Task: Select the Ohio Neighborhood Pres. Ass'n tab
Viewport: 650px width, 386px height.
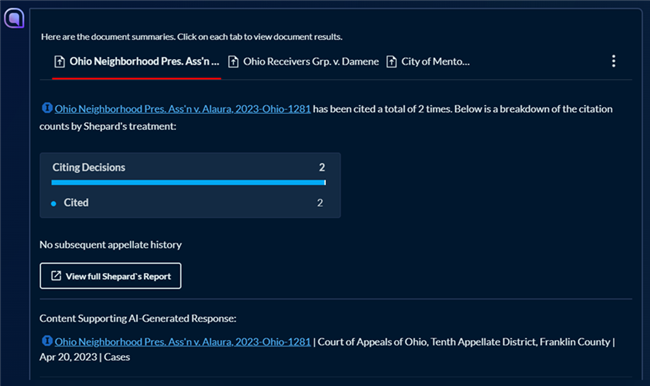Action: (x=137, y=62)
